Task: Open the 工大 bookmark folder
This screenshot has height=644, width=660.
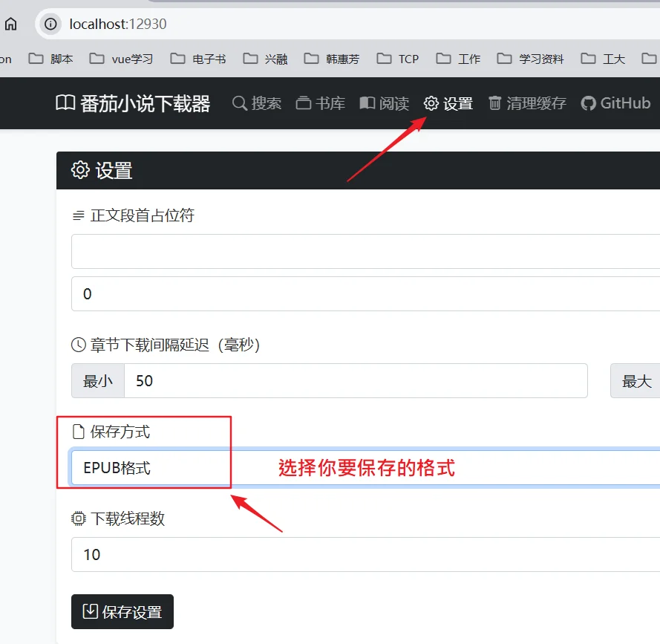Action: tap(603, 59)
